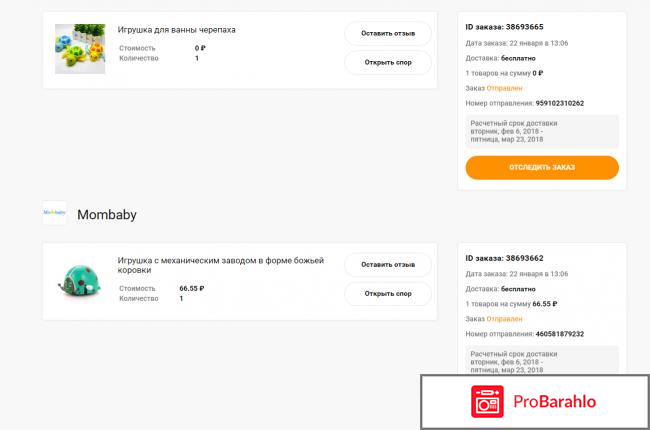The height and width of the screenshot is (430, 650).
Task: Open the turtle bath toy thumbnail
Action: pos(80,49)
